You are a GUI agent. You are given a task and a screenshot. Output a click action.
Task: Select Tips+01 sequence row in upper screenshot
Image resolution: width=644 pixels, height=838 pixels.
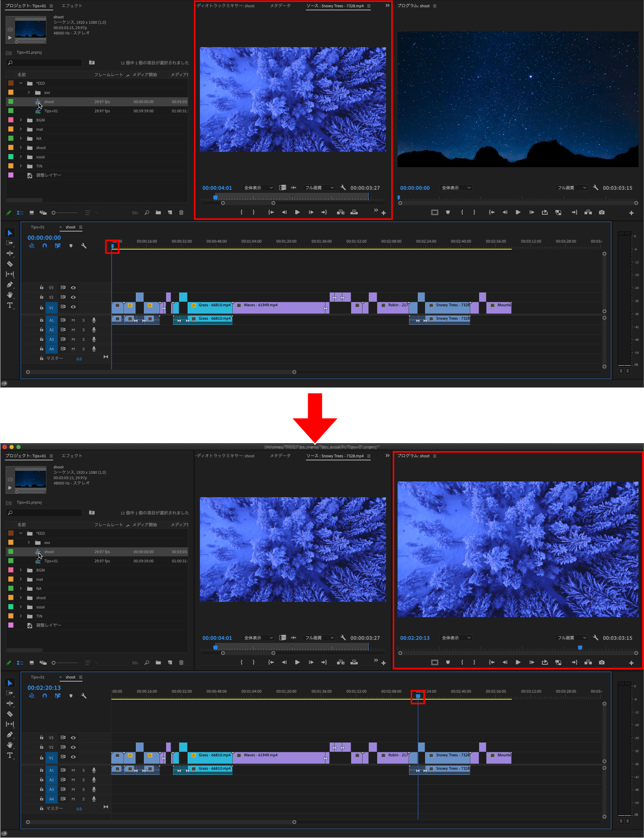point(97,111)
